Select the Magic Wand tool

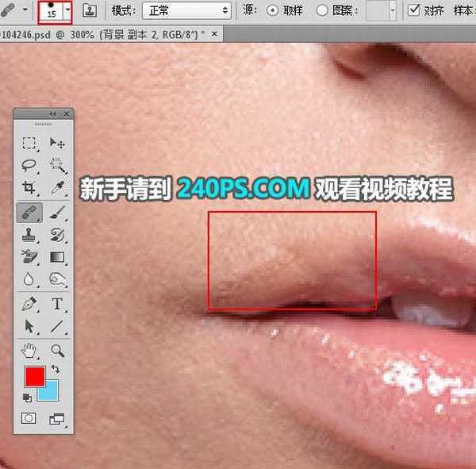pos(57,166)
